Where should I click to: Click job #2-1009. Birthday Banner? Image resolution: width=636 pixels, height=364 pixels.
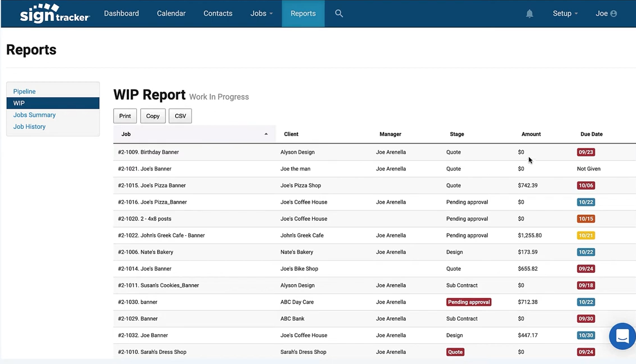[x=149, y=152]
